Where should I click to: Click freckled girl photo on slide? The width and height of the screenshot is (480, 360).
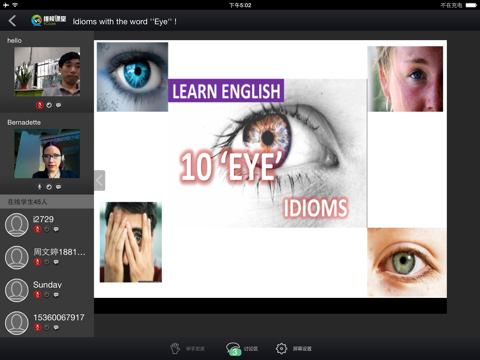[x=405, y=79]
